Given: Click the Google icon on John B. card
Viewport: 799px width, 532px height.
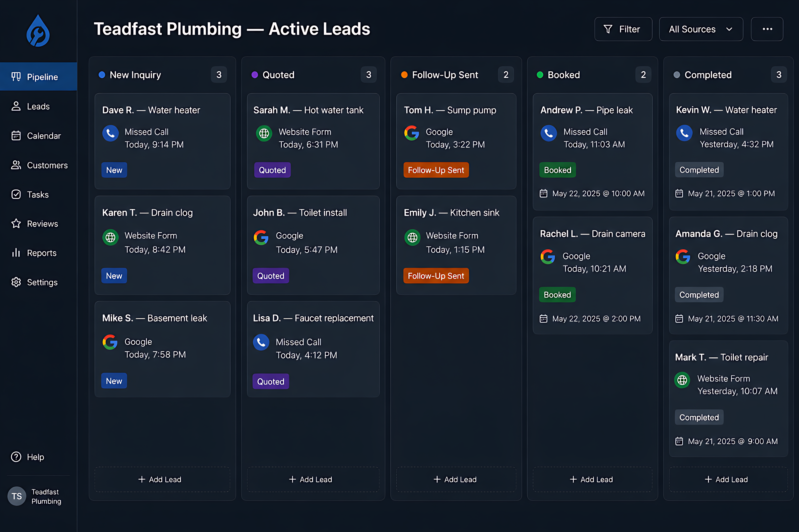Looking at the screenshot, I should click(261, 237).
